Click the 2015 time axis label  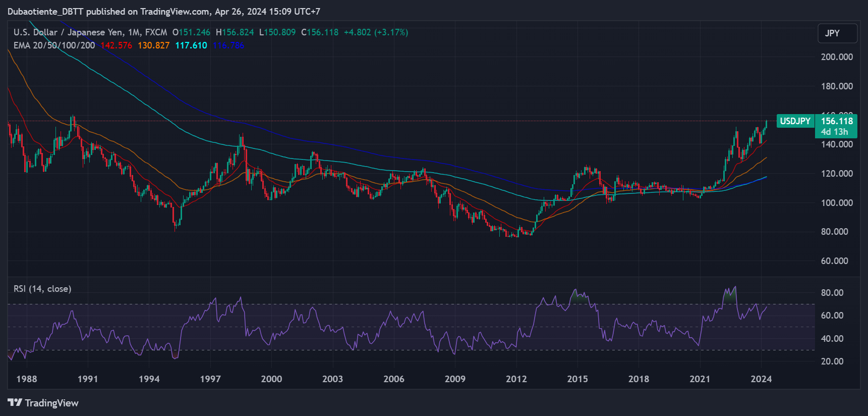coord(577,379)
